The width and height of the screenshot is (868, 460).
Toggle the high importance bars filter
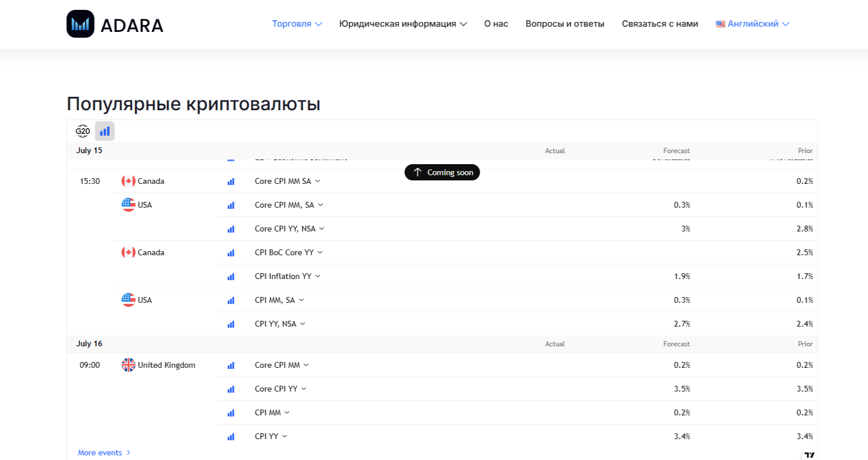pos(105,131)
